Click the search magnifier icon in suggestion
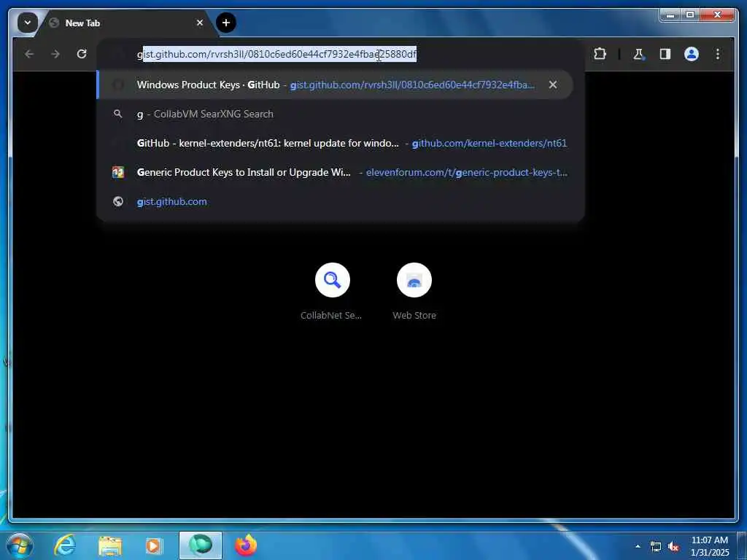 click(117, 114)
